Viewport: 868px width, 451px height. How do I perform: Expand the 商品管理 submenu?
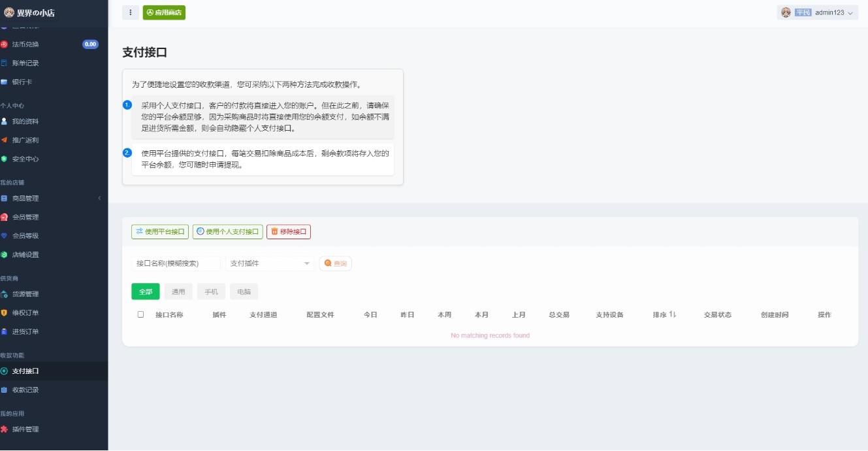[x=52, y=198]
